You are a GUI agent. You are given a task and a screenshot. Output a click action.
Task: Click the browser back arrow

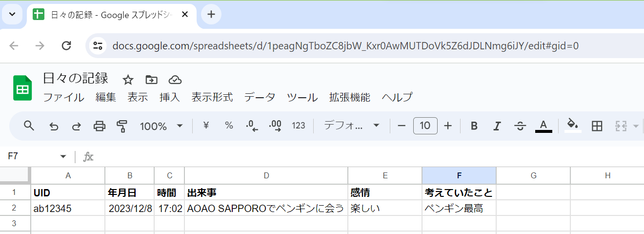click(14, 46)
